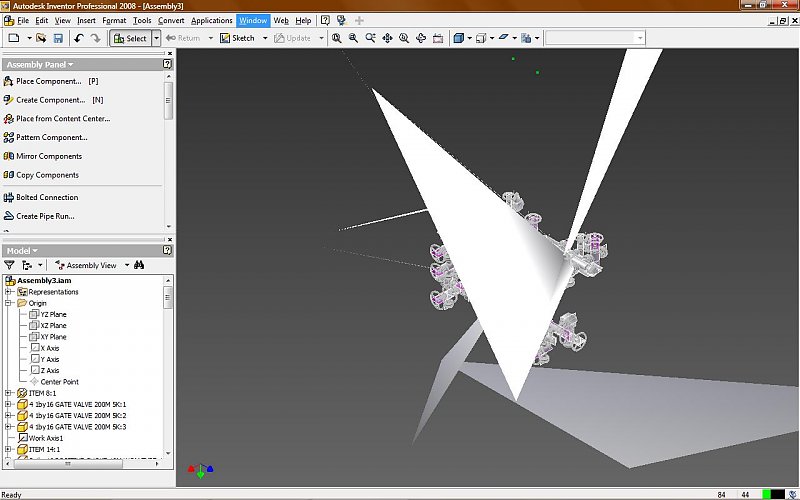Click the Open file icon
The height and width of the screenshot is (500, 800).
pyautogui.click(x=41, y=38)
